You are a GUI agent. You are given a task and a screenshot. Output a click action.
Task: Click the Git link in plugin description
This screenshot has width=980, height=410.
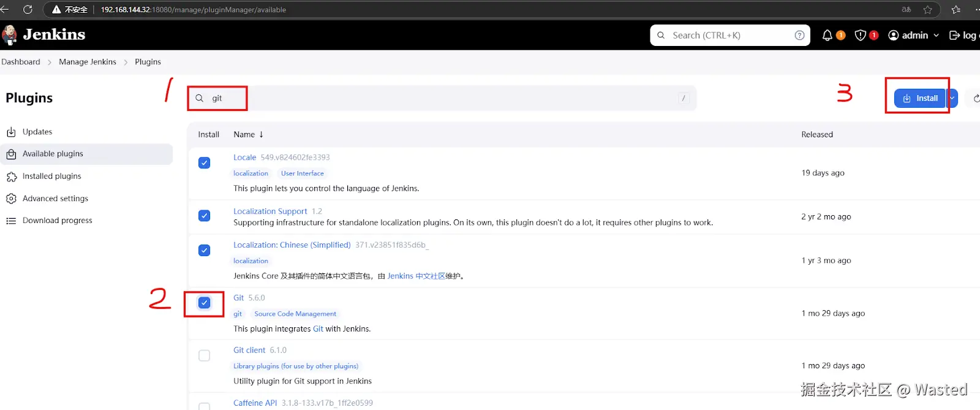[x=318, y=329]
